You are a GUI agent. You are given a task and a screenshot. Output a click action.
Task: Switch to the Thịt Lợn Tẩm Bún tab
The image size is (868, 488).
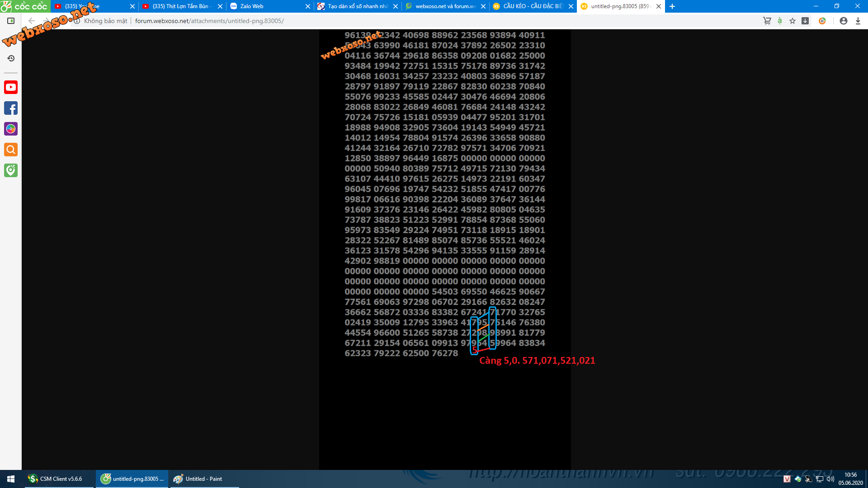(181, 6)
